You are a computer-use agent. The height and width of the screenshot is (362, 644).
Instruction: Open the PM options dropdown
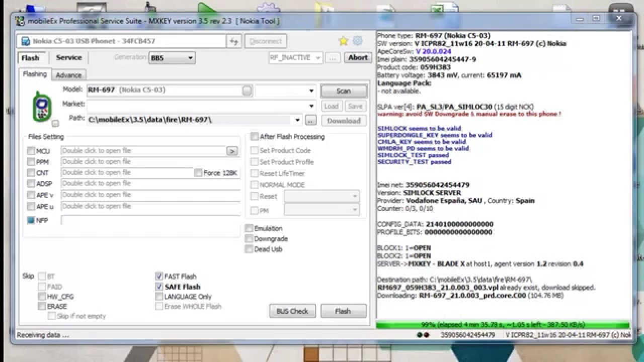(322, 210)
